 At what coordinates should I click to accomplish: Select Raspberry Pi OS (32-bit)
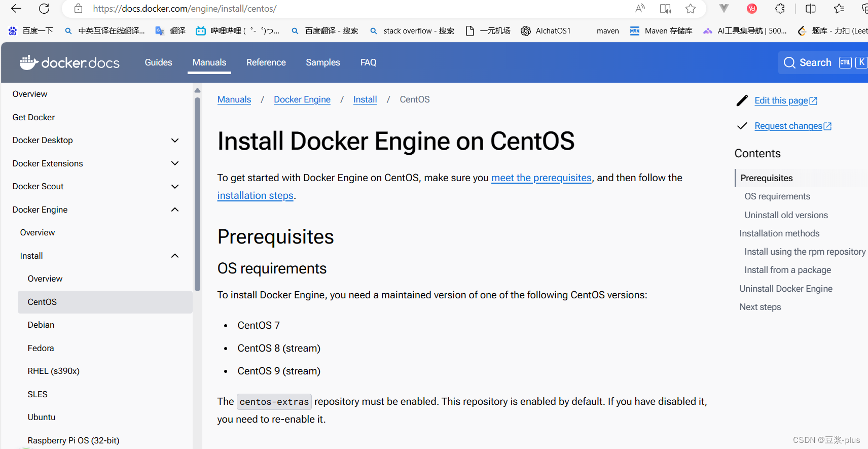pos(74,440)
